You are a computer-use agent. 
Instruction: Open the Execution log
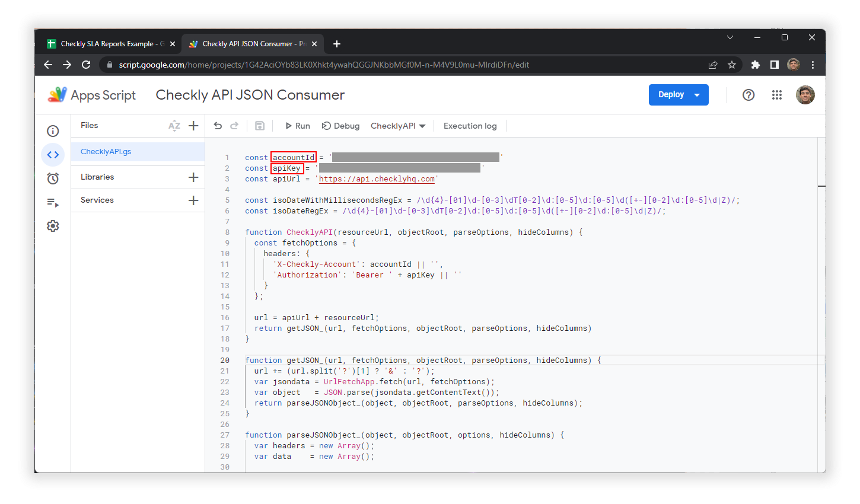(x=470, y=125)
